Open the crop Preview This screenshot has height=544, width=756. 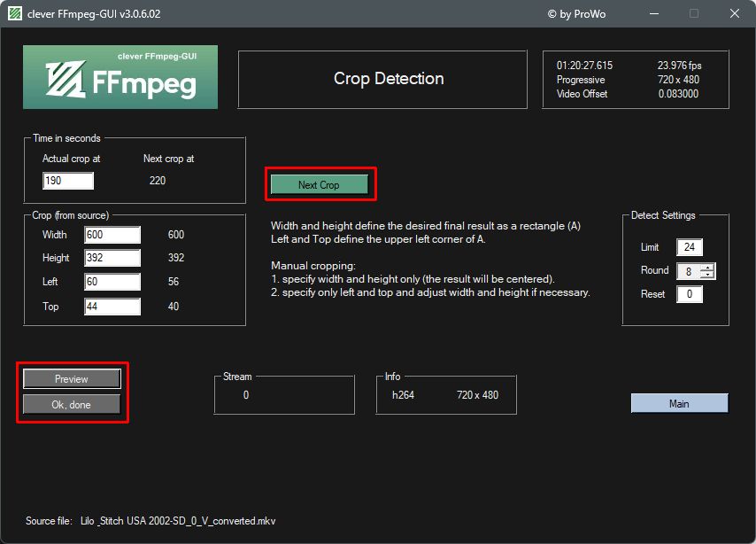pos(72,379)
